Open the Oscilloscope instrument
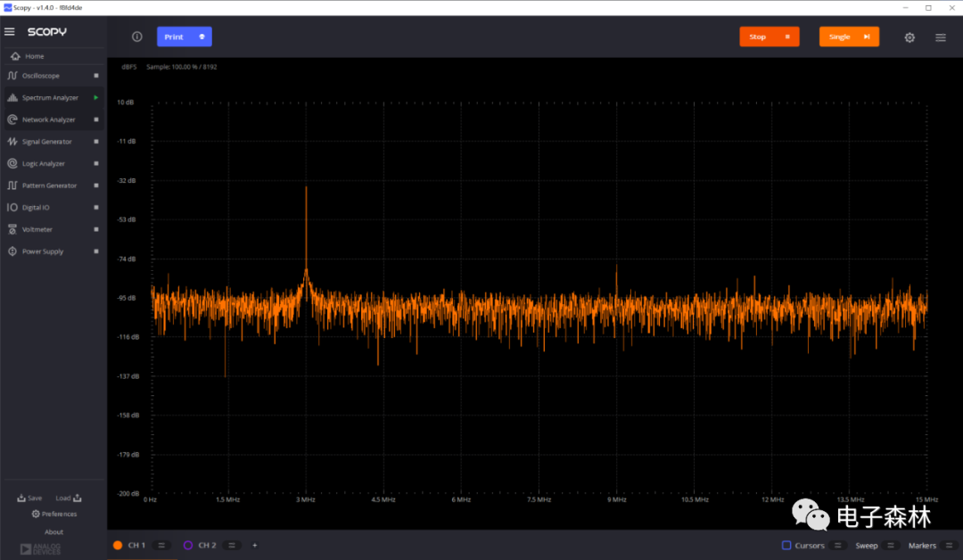This screenshot has width=963, height=560. tap(53, 76)
